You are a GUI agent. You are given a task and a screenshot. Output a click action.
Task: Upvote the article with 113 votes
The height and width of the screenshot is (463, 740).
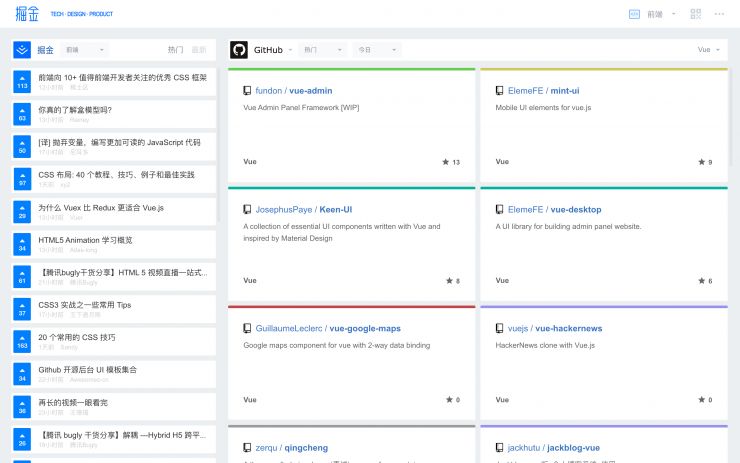22,82
